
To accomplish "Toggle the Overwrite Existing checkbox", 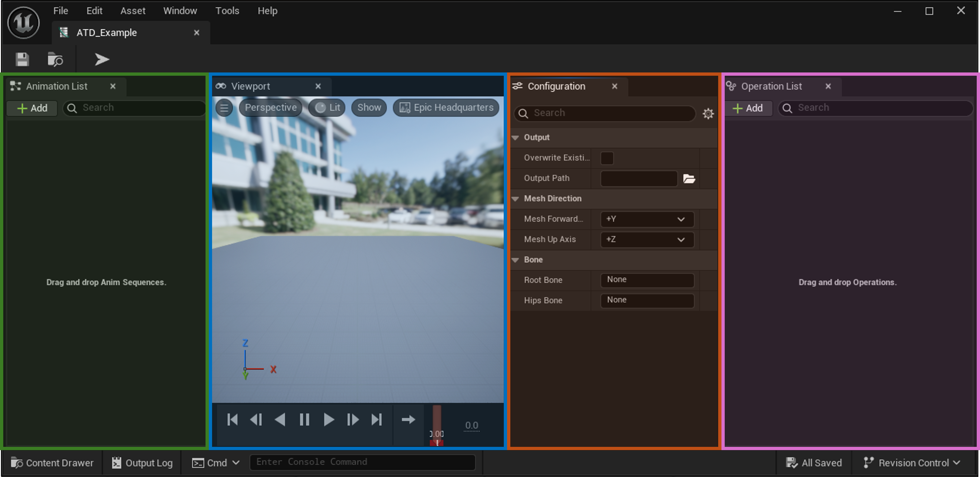I will (x=607, y=158).
